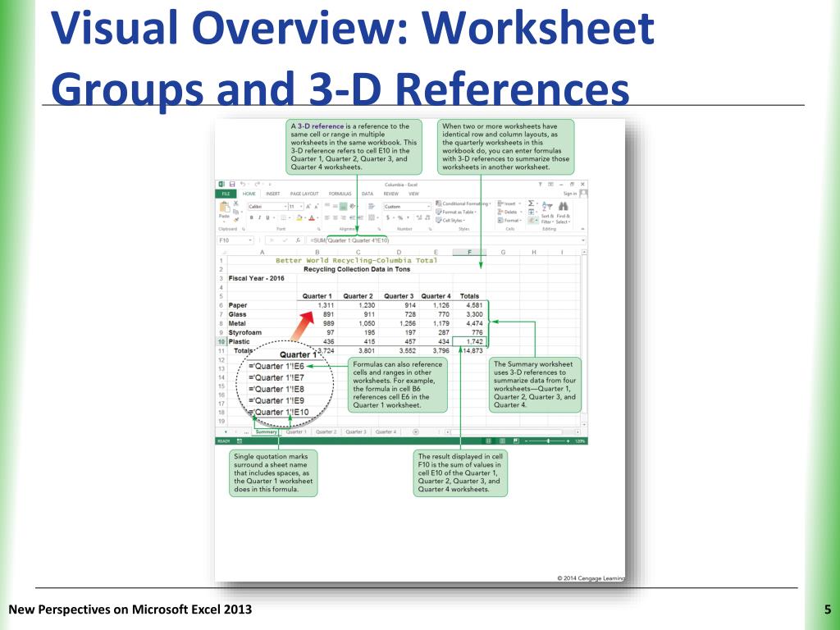Click the DATA ribbon tab
Image resolution: width=840 pixels, height=630 pixels.
[x=367, y=194]
